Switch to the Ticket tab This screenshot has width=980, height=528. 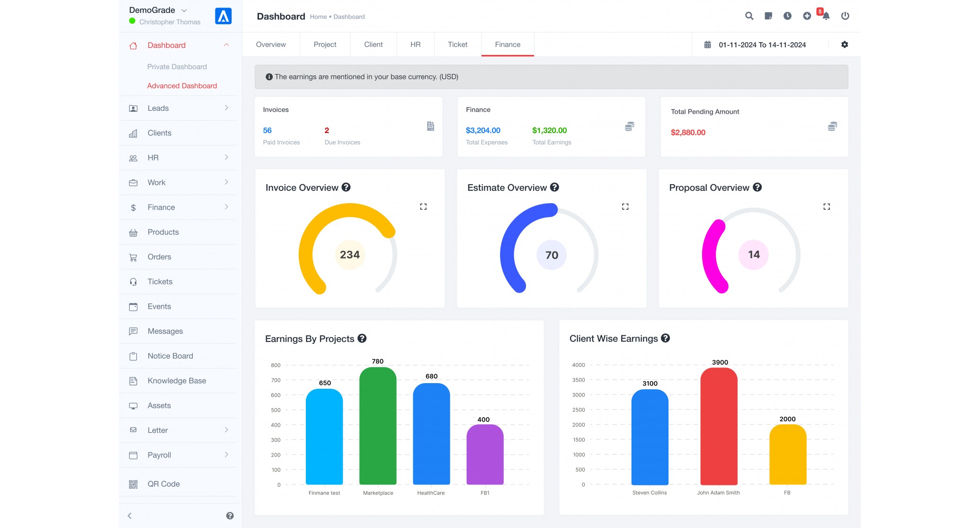(458, 45)
